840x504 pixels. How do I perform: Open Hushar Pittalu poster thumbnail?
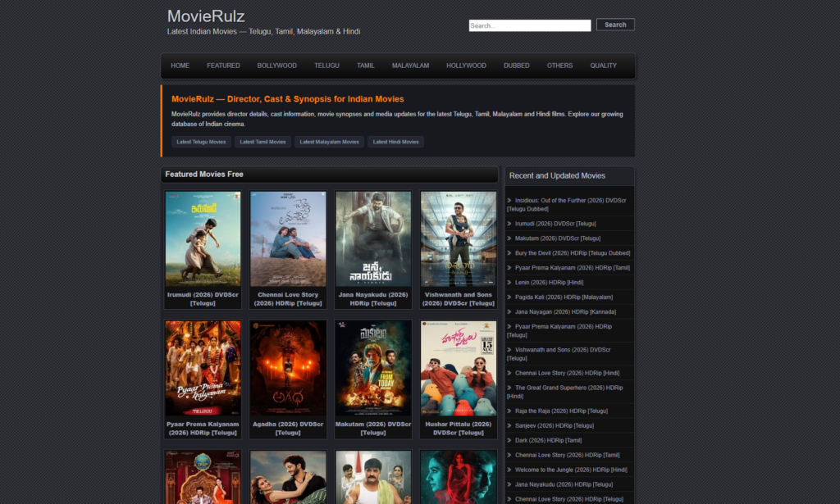coord(459,369)
